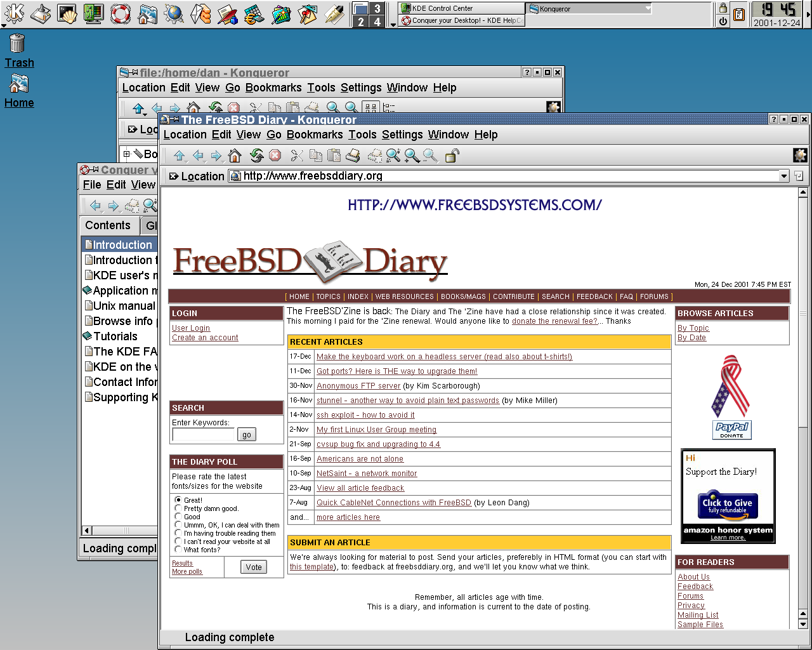This screenshot has height=650, width=812.
Task: Select 'Introduction' highlighted help contents item
Action: 119,245
